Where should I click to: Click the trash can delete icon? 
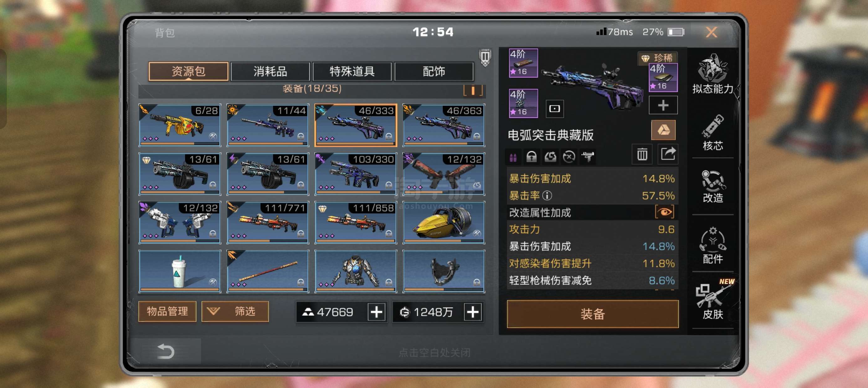pos(642,154)
